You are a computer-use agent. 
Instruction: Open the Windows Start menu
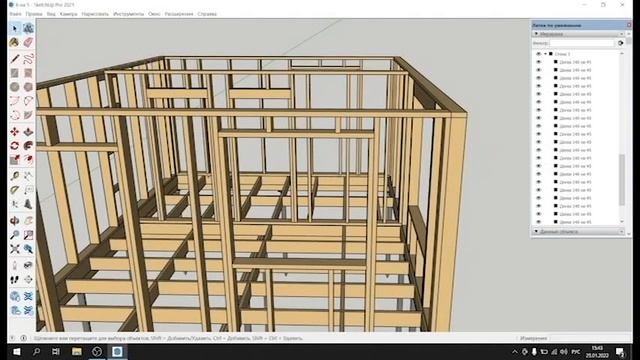tap(17, 351)
